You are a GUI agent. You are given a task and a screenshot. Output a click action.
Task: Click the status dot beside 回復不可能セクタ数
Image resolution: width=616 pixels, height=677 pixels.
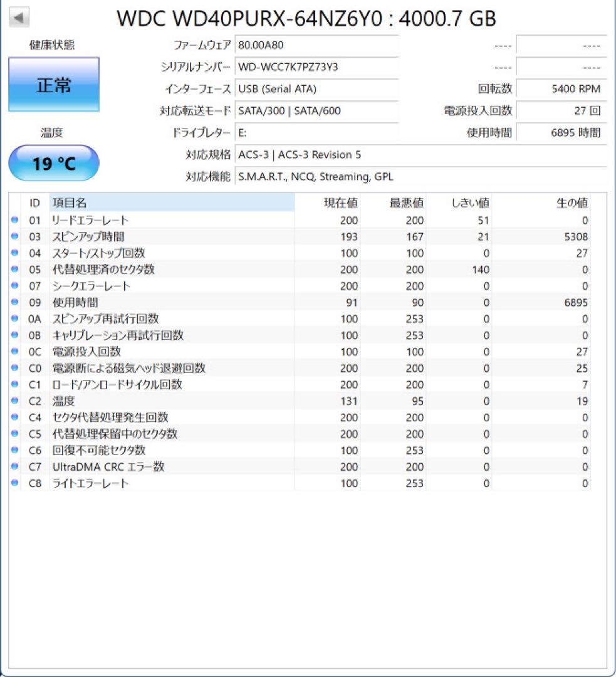click(14, 450)
